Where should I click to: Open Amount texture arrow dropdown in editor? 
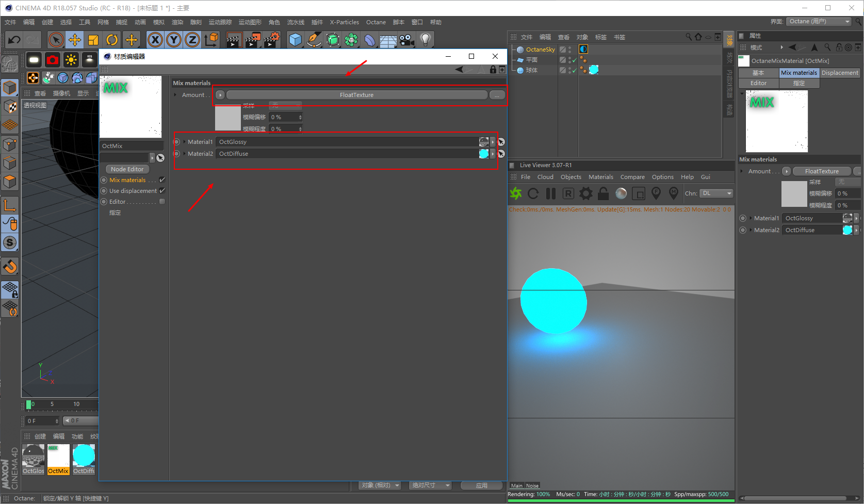220,95
